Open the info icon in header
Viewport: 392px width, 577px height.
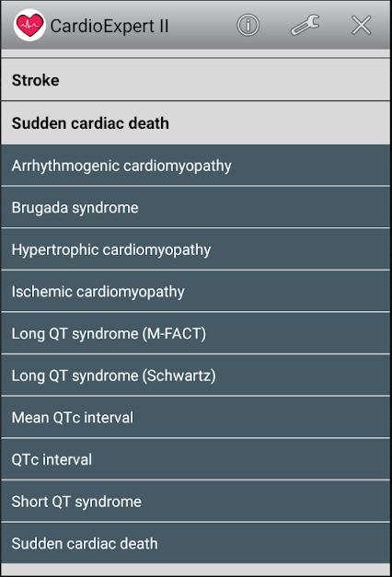pos(248,26)
